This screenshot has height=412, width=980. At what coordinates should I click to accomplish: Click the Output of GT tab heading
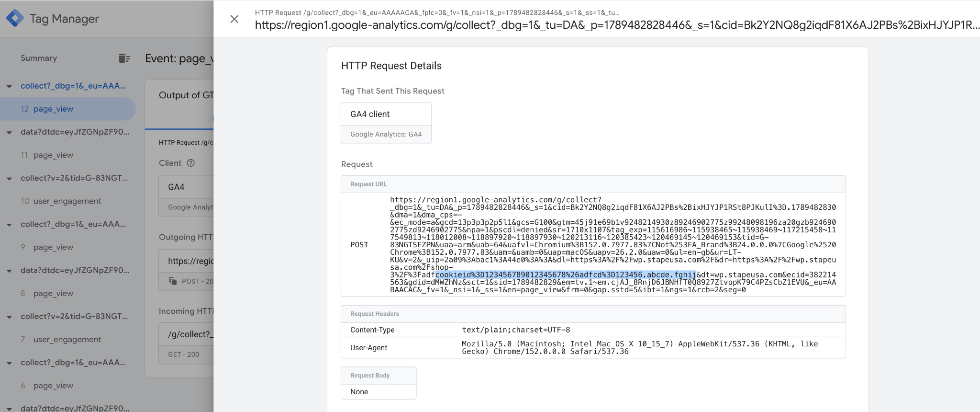tap(186, 95)
